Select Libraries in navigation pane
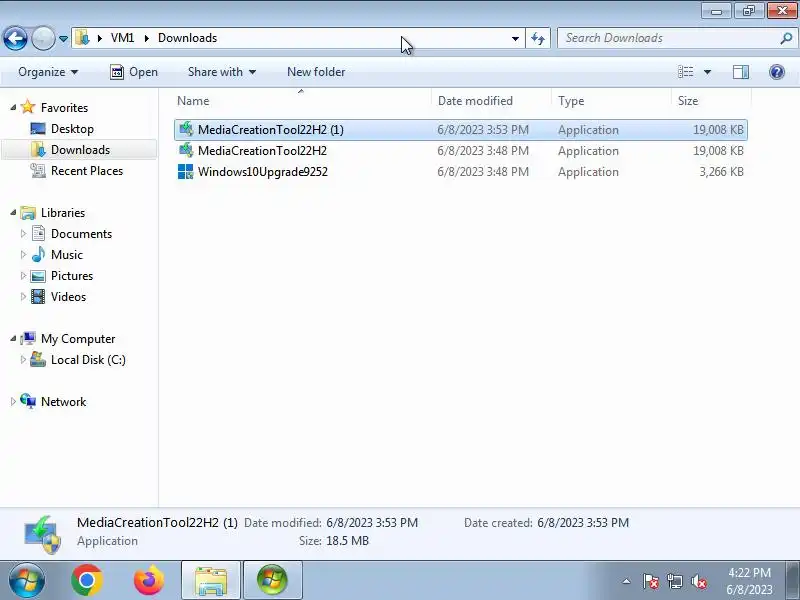The image size is (800, 600). pos(63,213)
